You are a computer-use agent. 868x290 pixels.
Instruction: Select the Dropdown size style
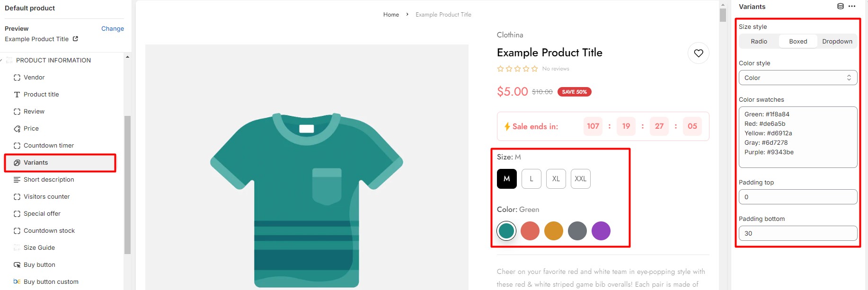pos(837,41)
